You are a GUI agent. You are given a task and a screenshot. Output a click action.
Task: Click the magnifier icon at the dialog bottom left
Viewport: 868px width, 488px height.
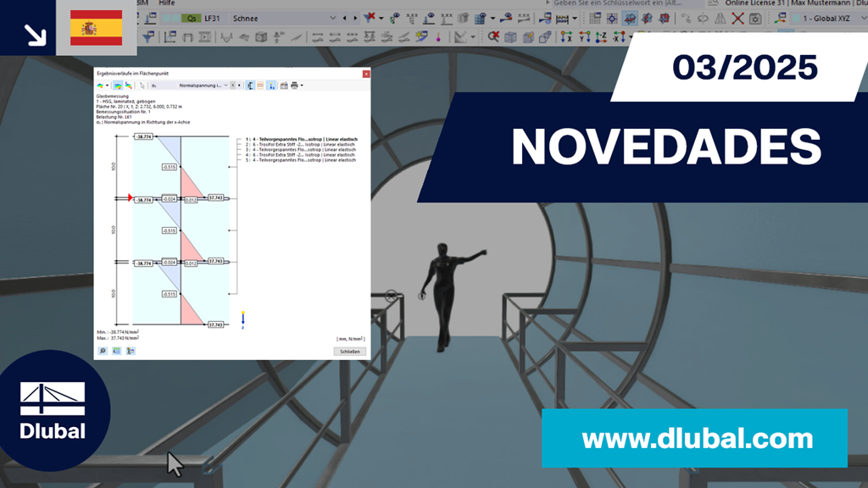pos(103,351)
